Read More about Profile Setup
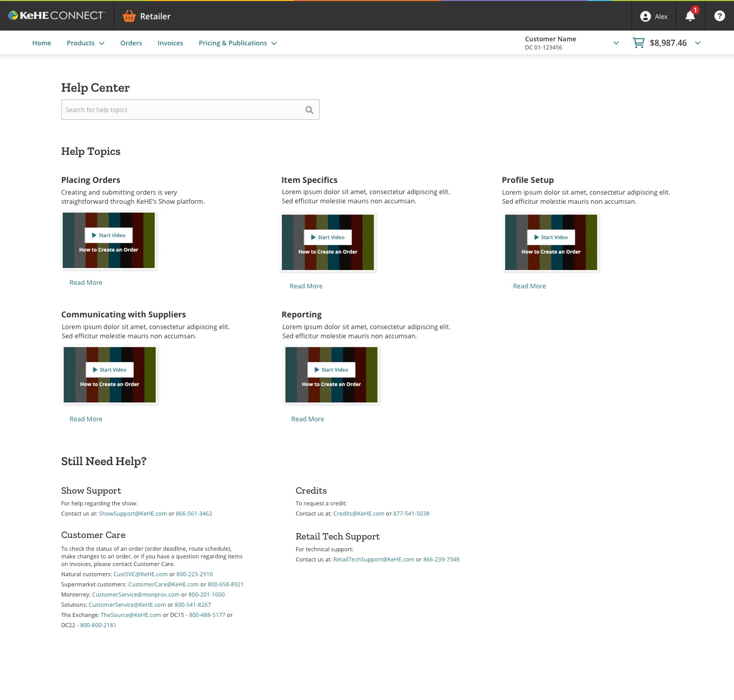Image resolution: width=734 pixels, height=700 pixels. click(x=530, y=286)
